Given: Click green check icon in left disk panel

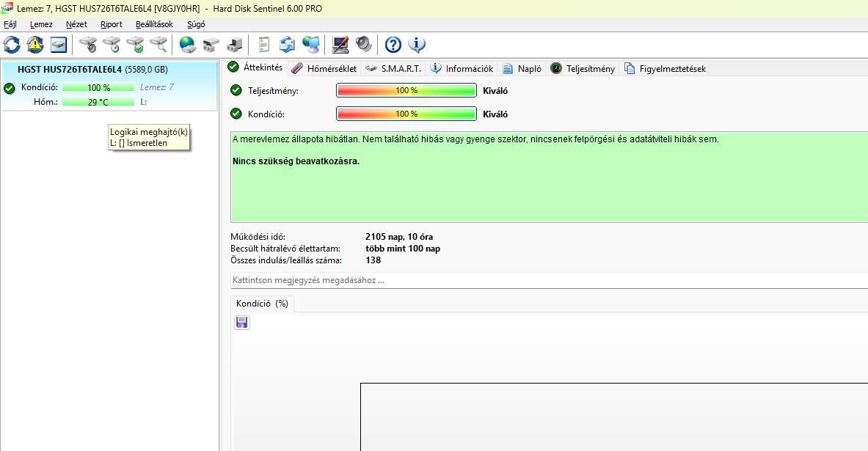Looking at the screenshot, I should click(x=10, y=88).
